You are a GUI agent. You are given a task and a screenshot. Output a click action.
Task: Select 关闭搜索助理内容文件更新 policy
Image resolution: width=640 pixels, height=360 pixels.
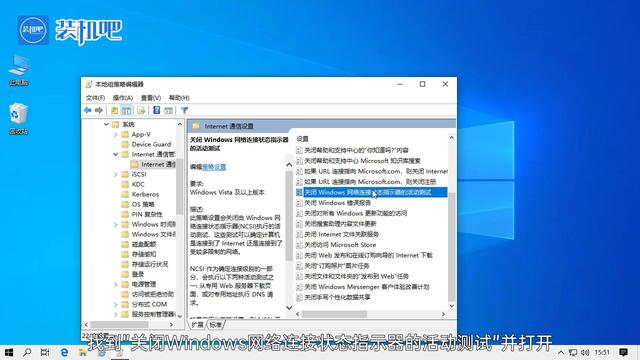336,224
